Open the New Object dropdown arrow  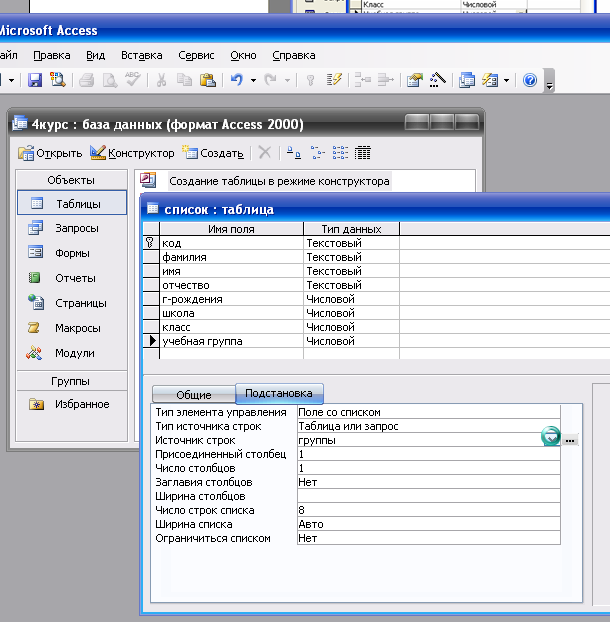506,81
